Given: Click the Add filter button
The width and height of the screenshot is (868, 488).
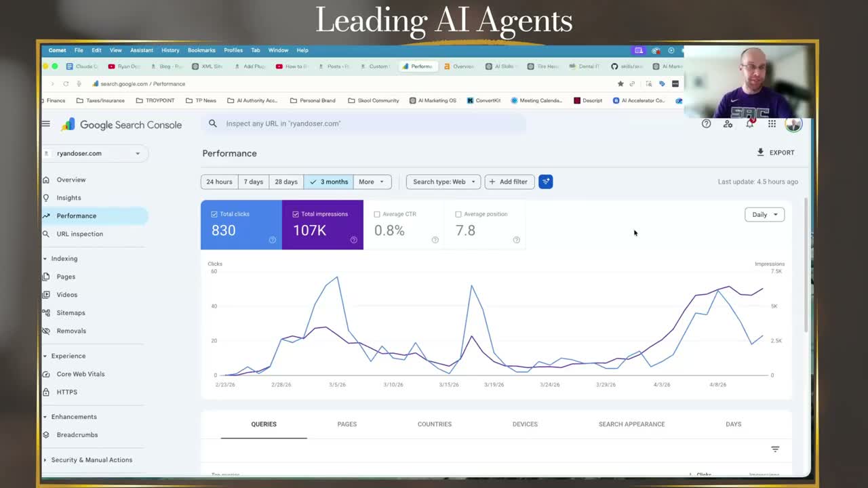Looking at the screenshot, I should tap(509, 182).
